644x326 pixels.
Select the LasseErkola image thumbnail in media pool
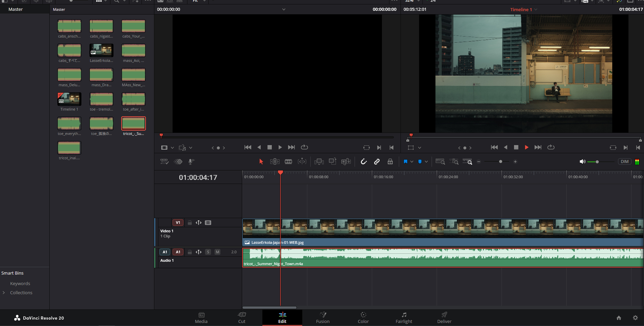click(101, 50)
